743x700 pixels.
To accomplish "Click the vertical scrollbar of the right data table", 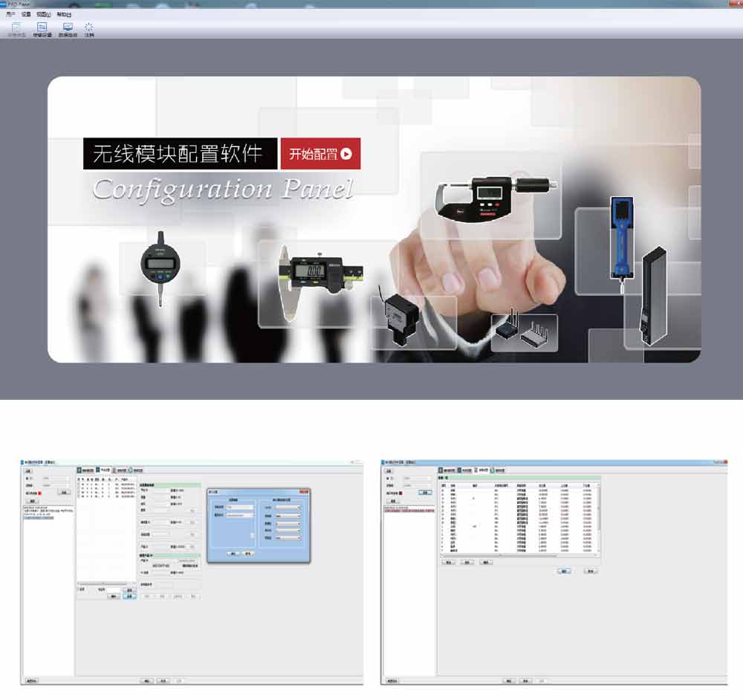I will tap(599, 520).
